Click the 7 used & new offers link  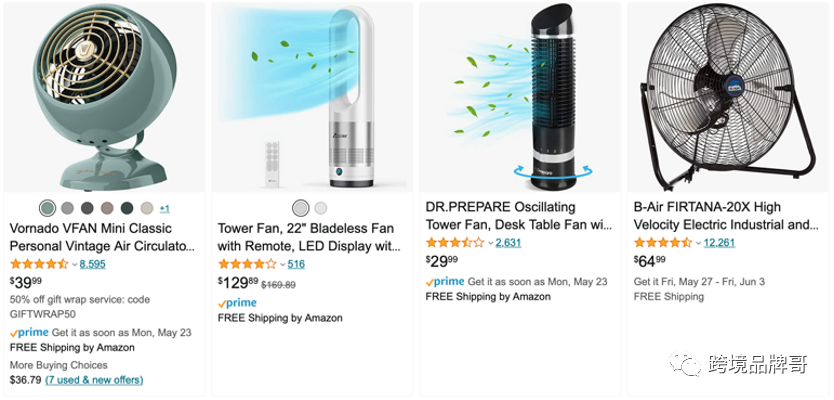tap(94, 380)
